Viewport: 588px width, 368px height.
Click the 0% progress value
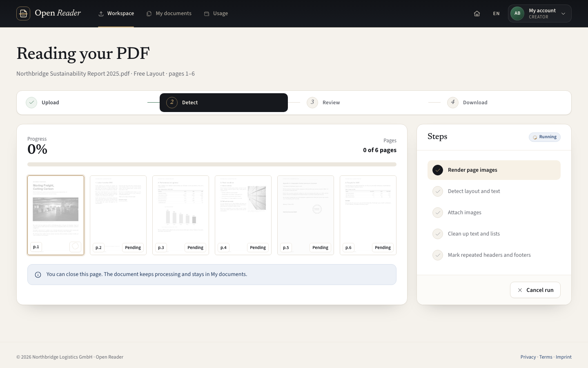pos(37,149)
